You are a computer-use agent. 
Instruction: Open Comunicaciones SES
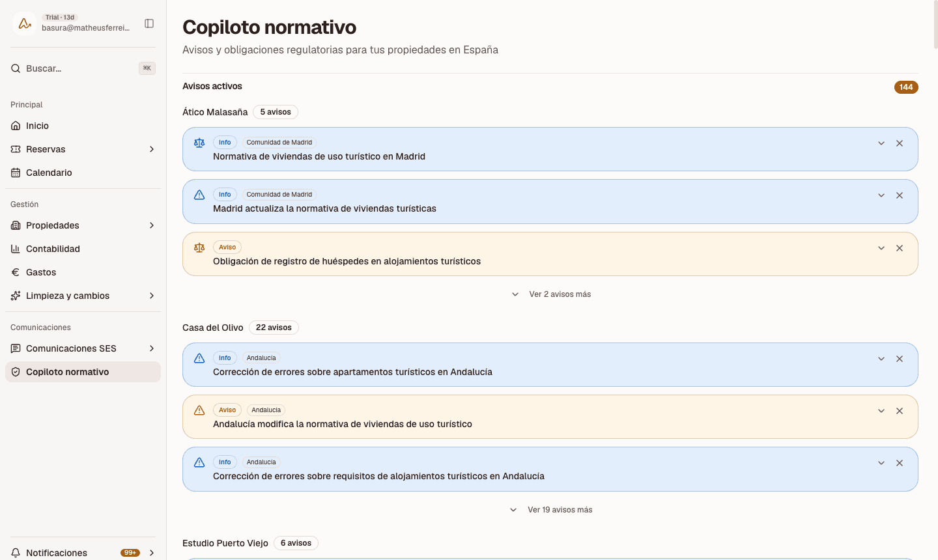coord(83,348)
